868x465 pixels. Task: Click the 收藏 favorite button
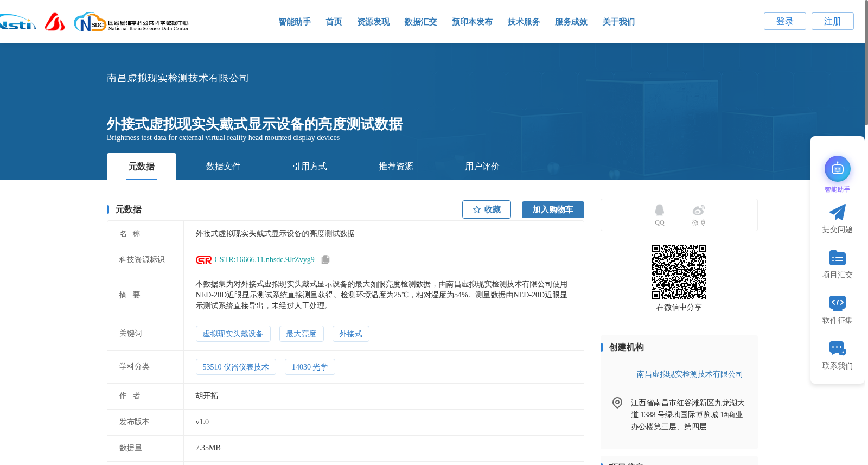(x=487, y=209)
